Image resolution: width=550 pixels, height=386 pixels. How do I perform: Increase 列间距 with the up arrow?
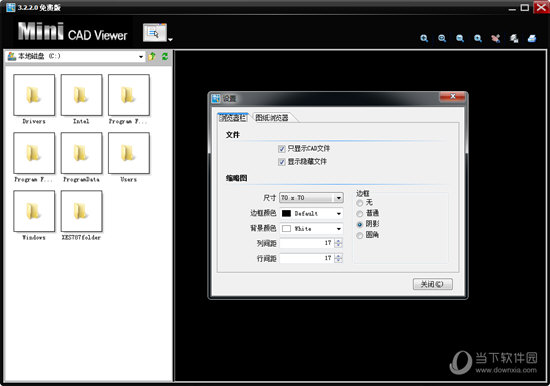pyautogui.click(x=338, y=241)
